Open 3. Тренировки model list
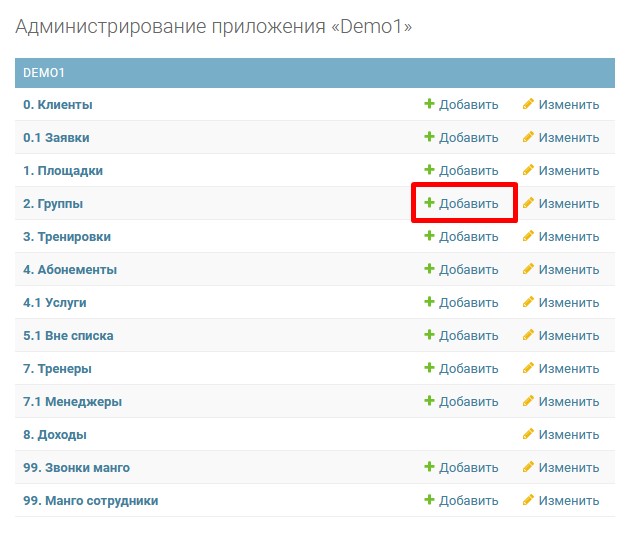The image size is (626, 535). (67, 236)
